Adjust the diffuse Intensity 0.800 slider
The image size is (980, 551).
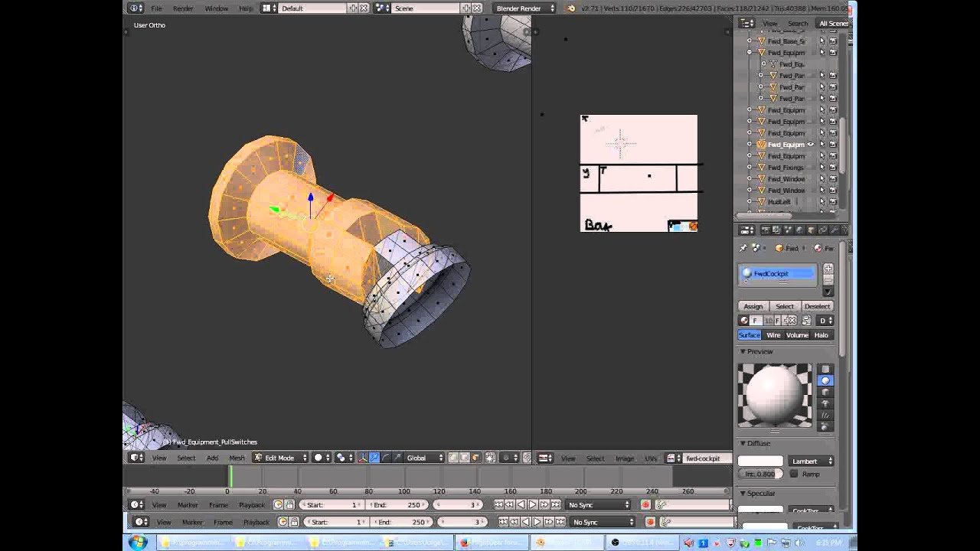[x=760, y=474]
